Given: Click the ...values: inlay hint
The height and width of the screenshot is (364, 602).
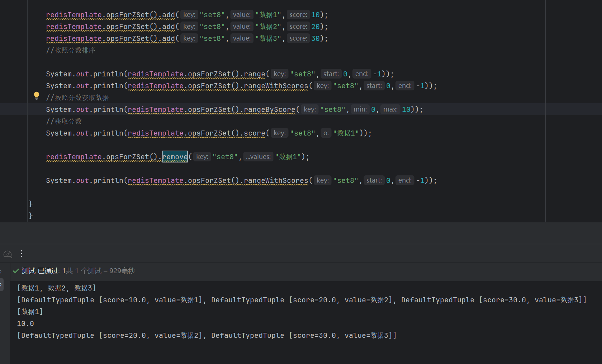Looking at the screenshot, I should point(258,157).
